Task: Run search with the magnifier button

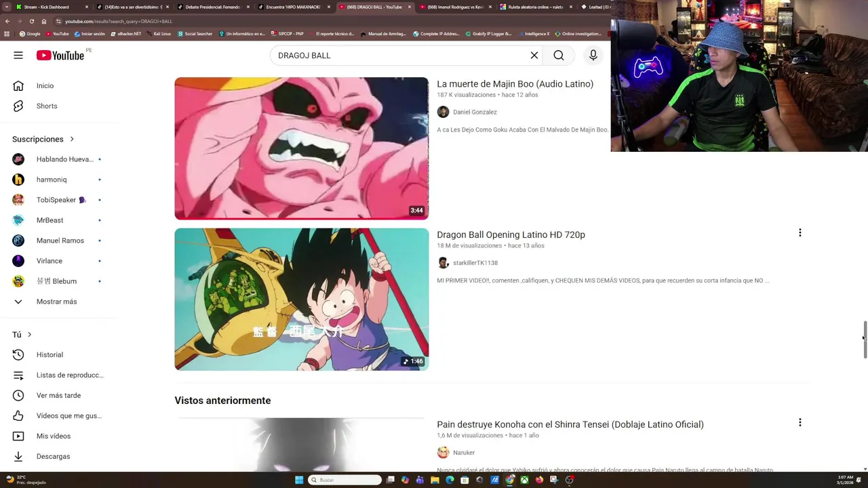Action: 559,56
